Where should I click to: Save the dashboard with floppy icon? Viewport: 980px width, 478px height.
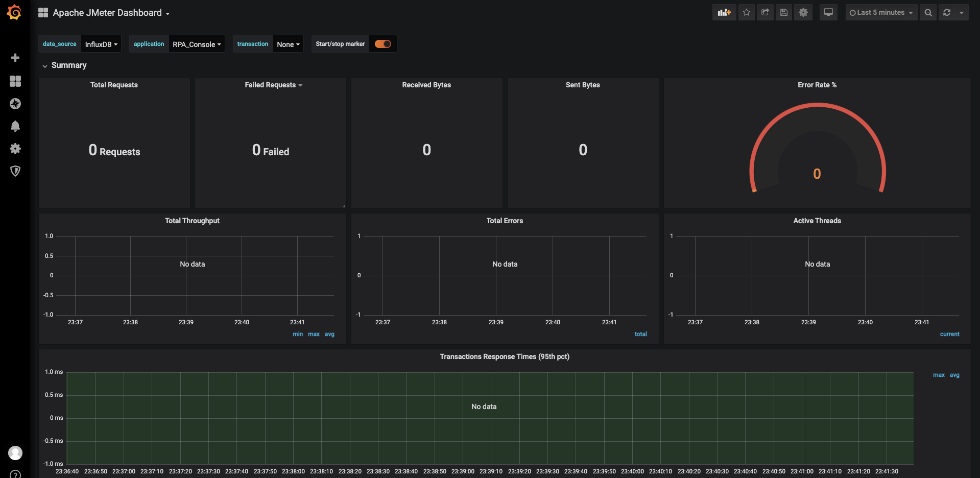click(784, 12)
